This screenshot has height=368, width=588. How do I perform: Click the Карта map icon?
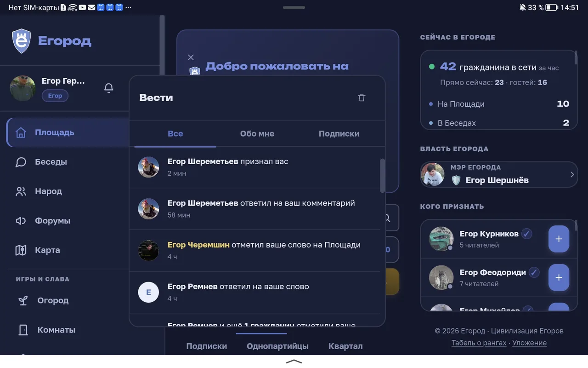tap(21, 250)
